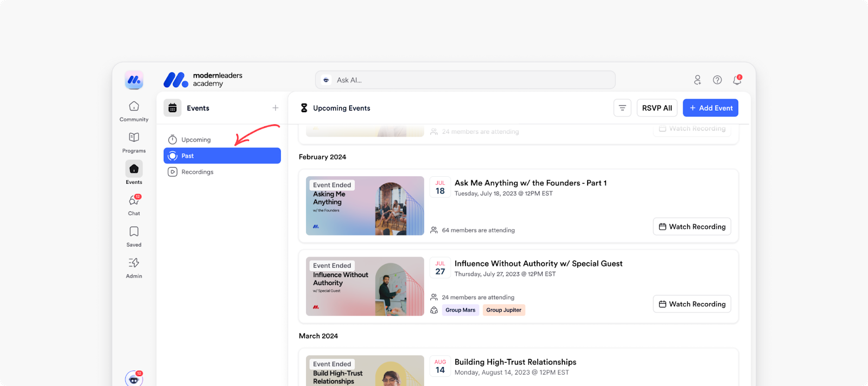
Task: Watch Recording for Ask Me Anything event
Action: coord(692,227)
